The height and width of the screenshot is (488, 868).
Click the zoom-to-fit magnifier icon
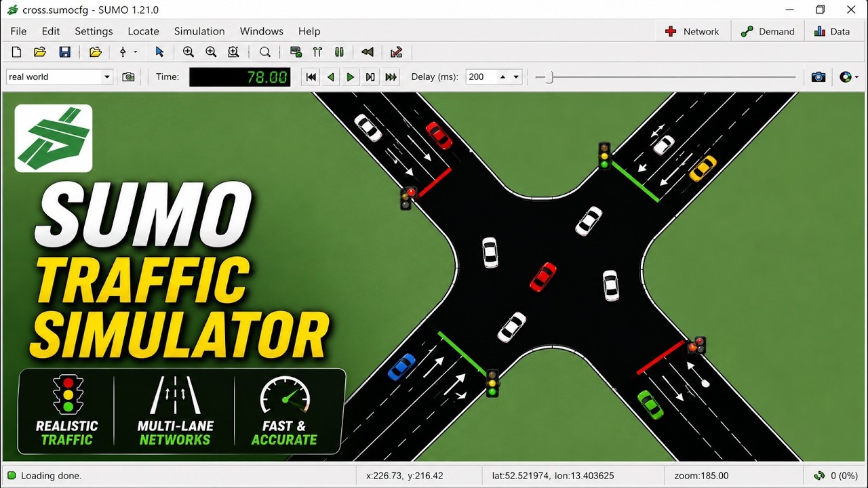(233, 52)
